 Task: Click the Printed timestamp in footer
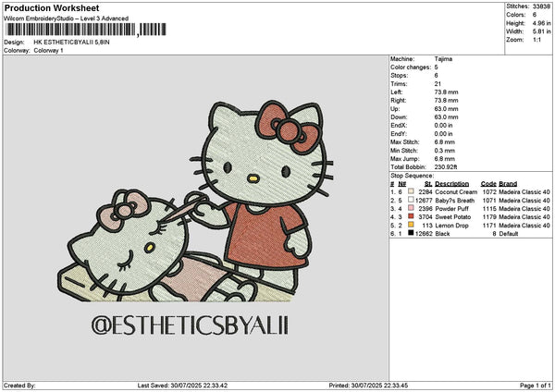tap(368, 386)
